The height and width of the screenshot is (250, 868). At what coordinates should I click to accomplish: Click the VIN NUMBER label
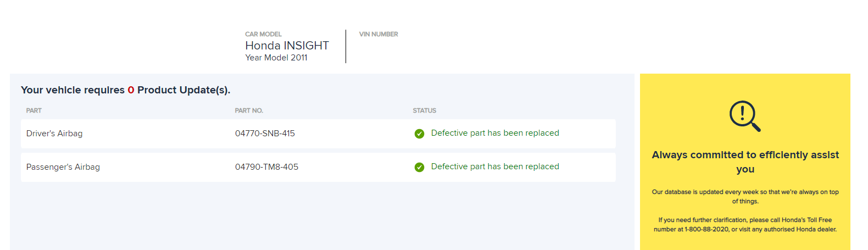tap(379, 34)
